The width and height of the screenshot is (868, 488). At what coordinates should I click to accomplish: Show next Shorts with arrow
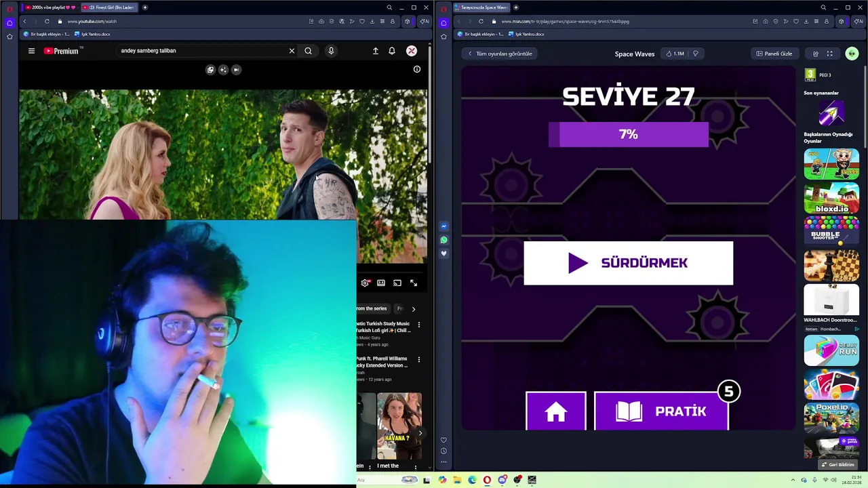(x=420, y=432)
